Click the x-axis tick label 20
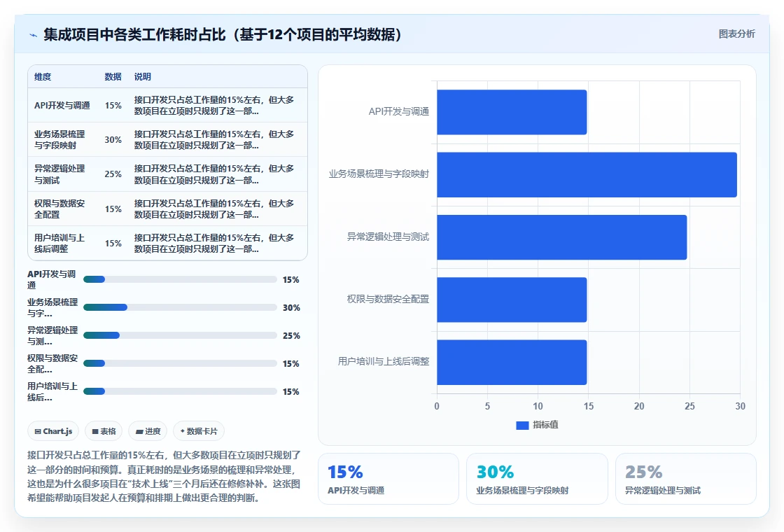 [x=639, y=406]
